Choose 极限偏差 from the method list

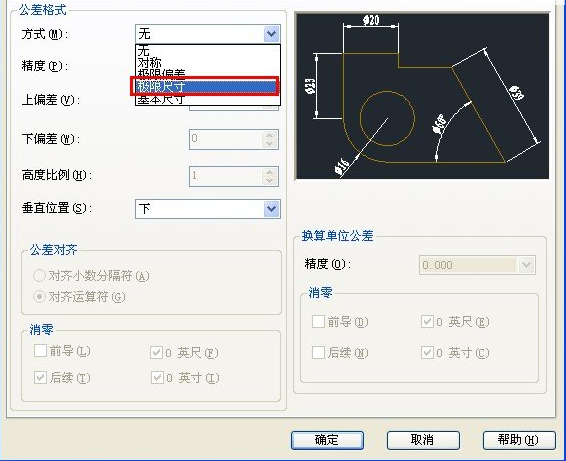click(208, 73)
